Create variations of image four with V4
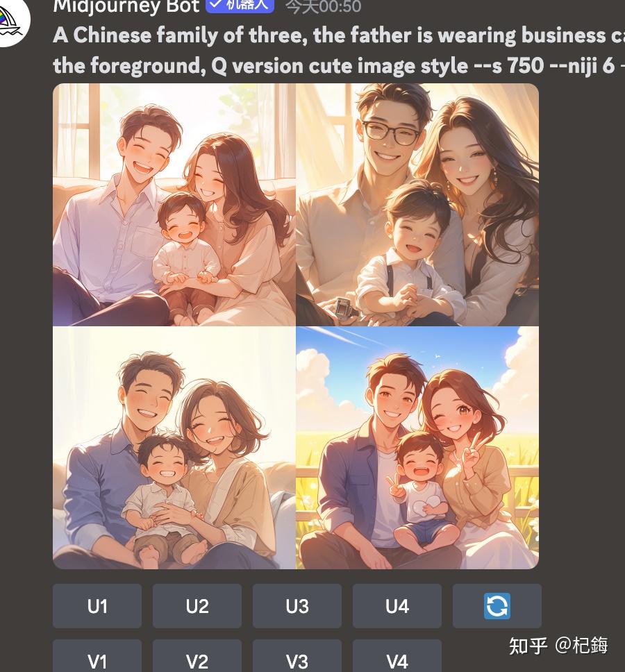 pyautogui.click(x=397, y=657)
